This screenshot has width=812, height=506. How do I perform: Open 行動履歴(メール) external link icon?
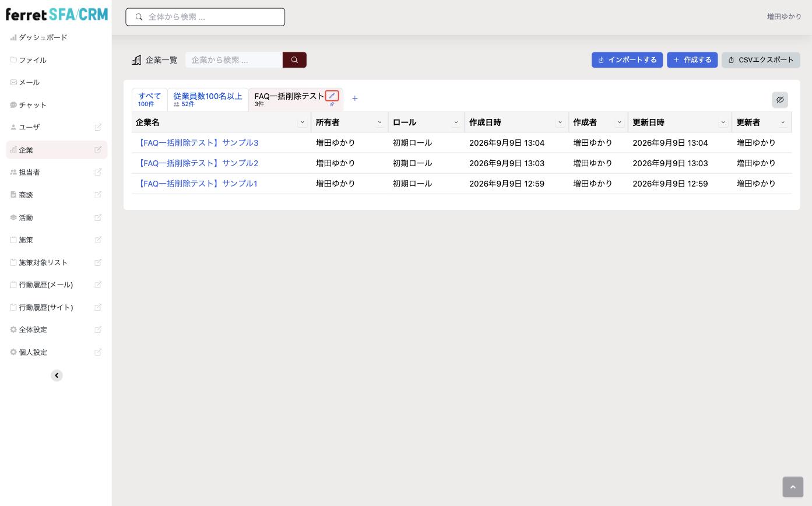point(98,284)
